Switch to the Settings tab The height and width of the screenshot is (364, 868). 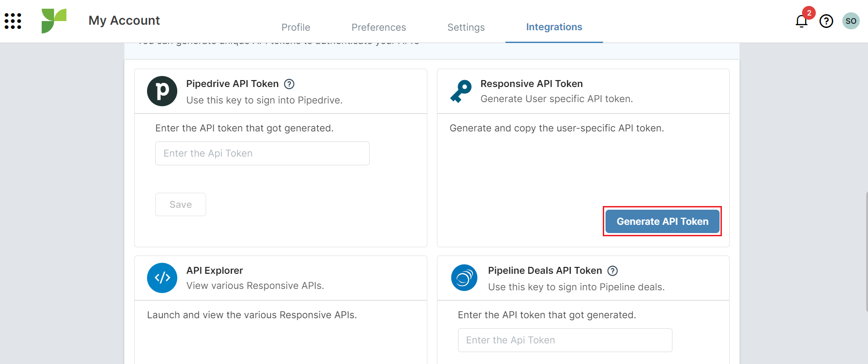pyautogui.click(x=466, y=27)
